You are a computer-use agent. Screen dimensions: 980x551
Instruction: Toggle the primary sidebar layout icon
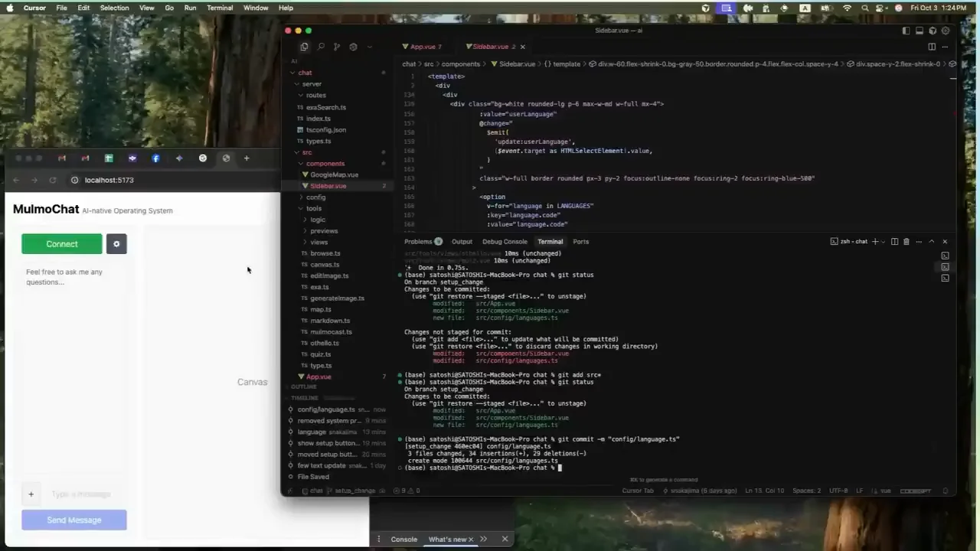click(x=906, y=31)
